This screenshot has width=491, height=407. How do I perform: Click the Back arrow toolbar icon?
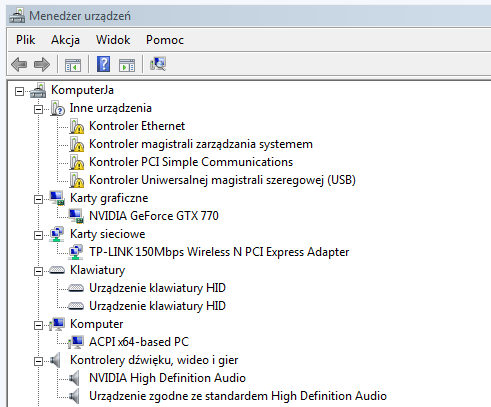19,64
